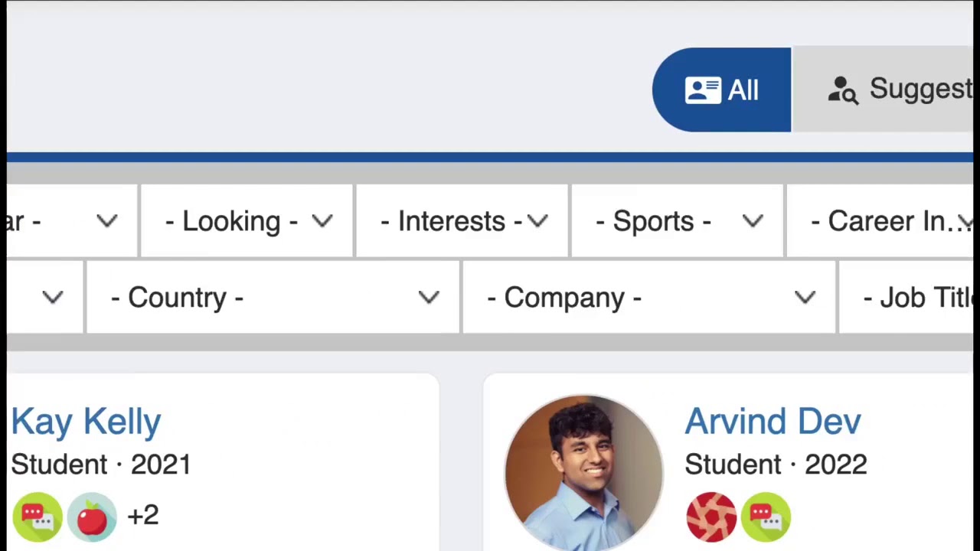Click Arvind Dev's red aperture badge icon
Viewport: 980px width, 551px height.
[710, 517]
